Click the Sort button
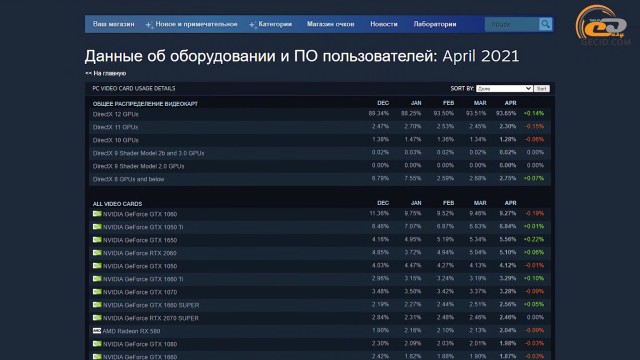This screenshot has width=640, height=360. click(x=542, y=89)
